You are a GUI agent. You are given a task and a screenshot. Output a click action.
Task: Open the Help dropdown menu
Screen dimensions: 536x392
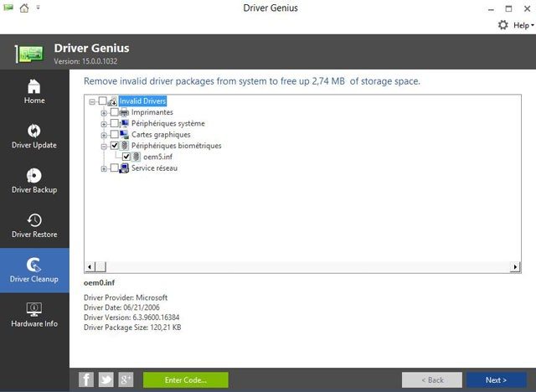click(x=523, y=25)
